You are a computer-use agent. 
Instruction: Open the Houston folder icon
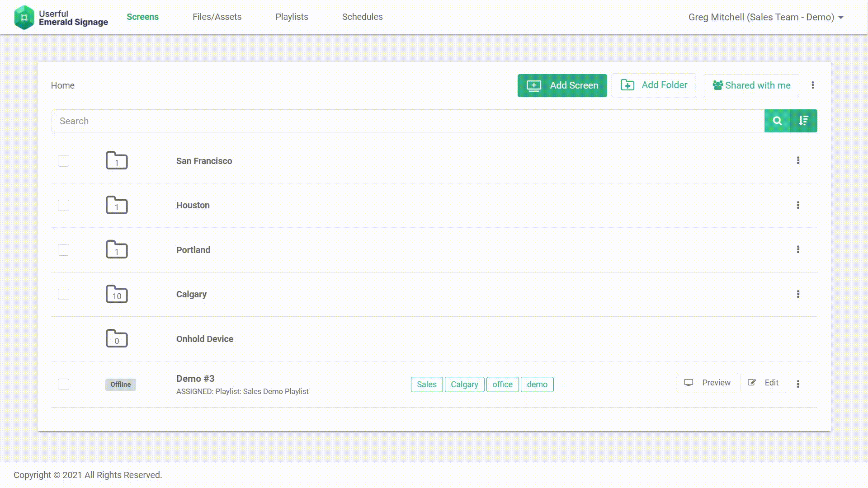tap(117, 205)
